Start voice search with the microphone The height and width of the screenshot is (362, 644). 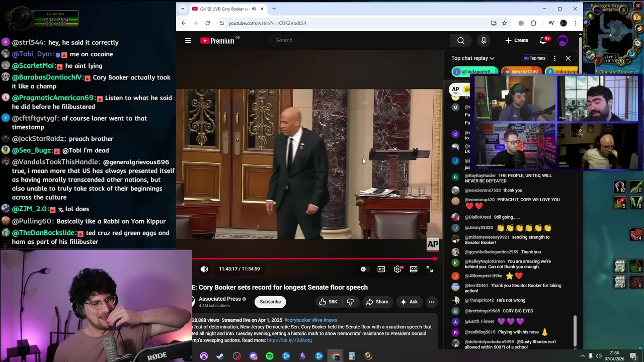[x=484, y=41]
